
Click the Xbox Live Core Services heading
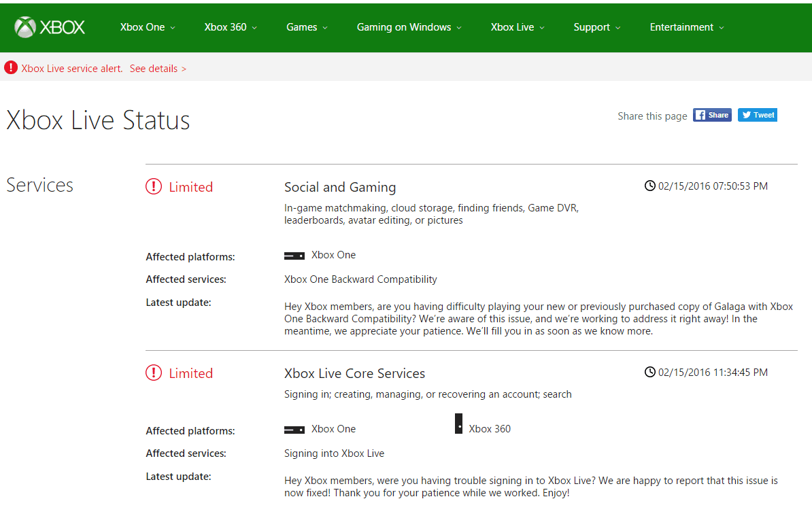(x=355, y=373)
